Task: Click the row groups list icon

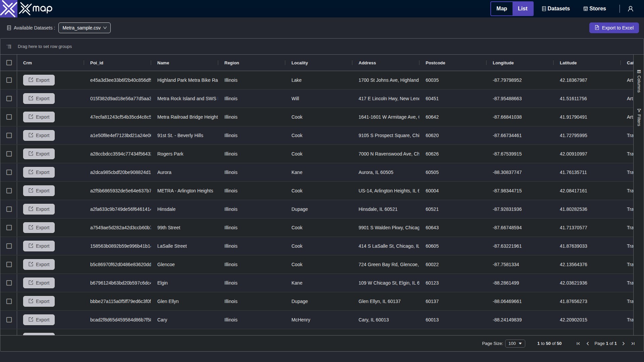Action: click(9, 47)
